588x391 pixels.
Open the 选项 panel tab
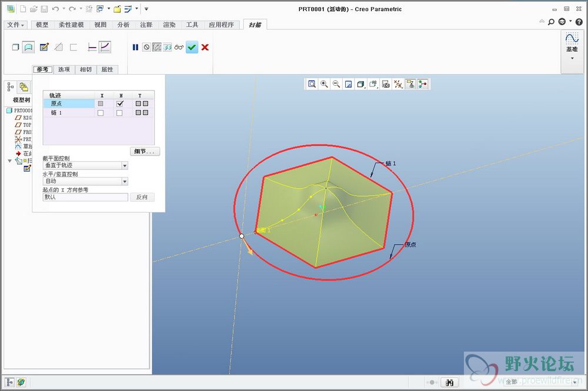point(64,69)
